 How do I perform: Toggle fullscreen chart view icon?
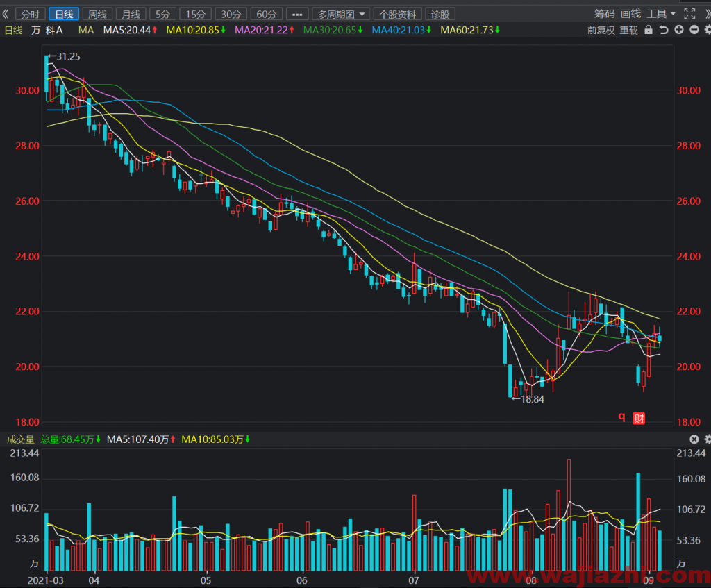(x=689, y=14)
